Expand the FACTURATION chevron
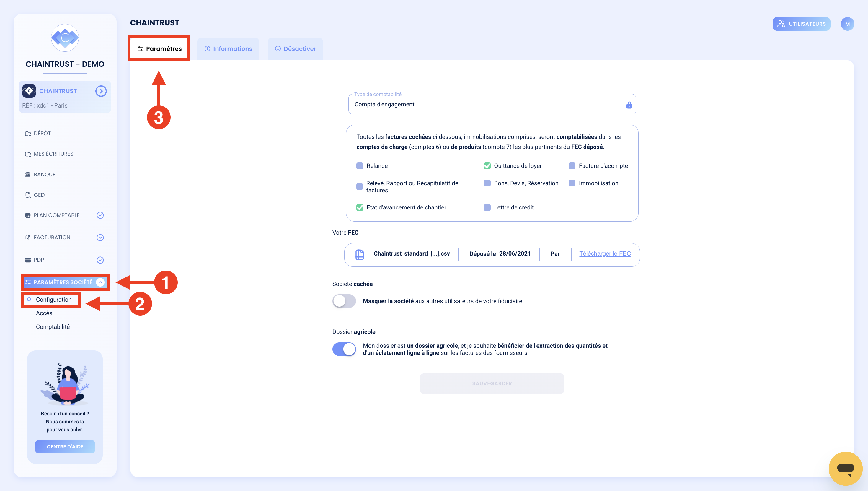 [100, 238]
